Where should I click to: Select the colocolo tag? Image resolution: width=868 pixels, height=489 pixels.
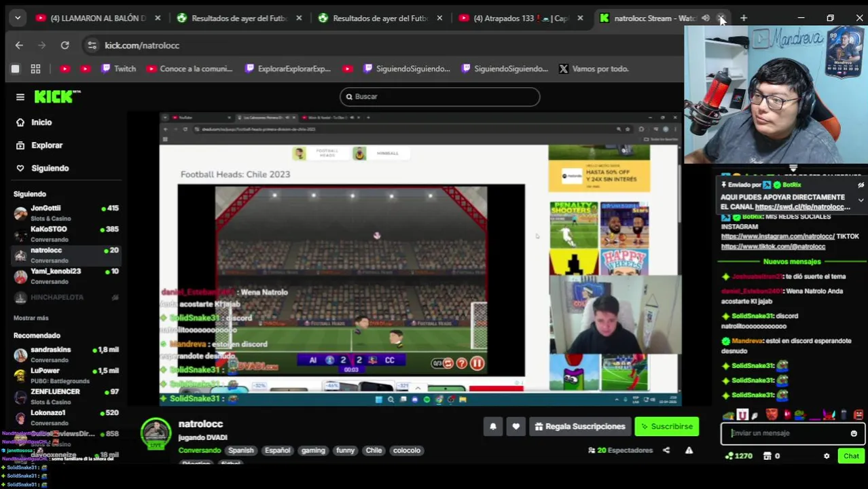click(407, 450)
